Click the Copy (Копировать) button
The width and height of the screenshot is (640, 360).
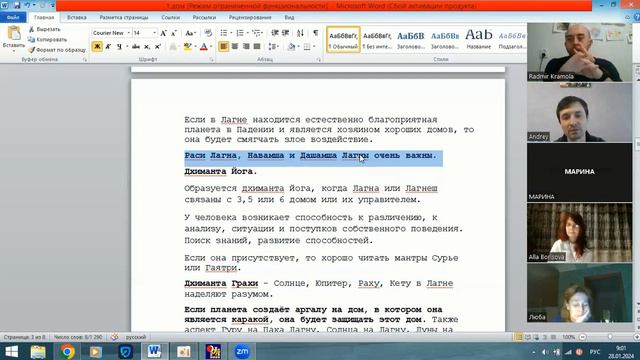coord(47,40)
